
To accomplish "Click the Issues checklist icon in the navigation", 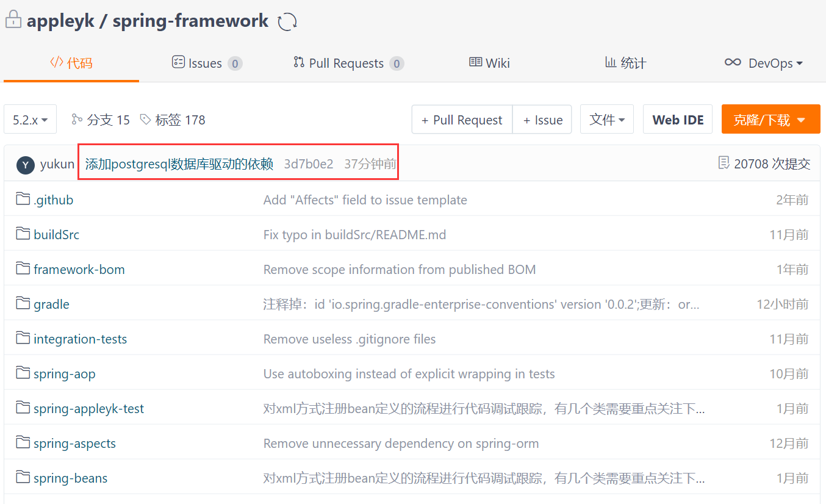I will [x=178, y=62].
